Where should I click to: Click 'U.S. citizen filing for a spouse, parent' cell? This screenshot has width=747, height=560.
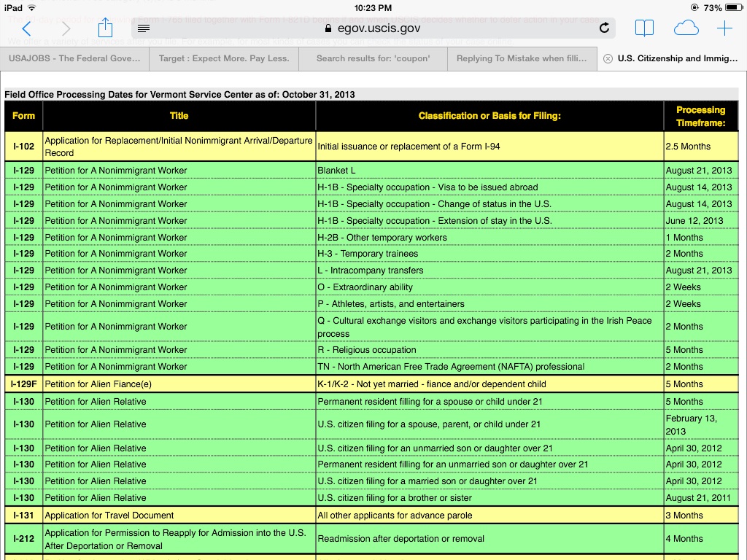(x=489, y=424)
